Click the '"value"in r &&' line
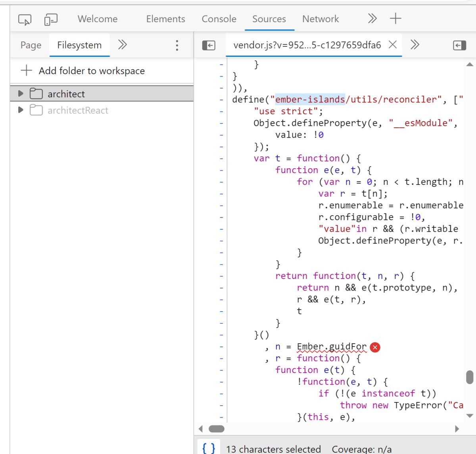This screenshot has height=454, width=476. coord(388,229)
